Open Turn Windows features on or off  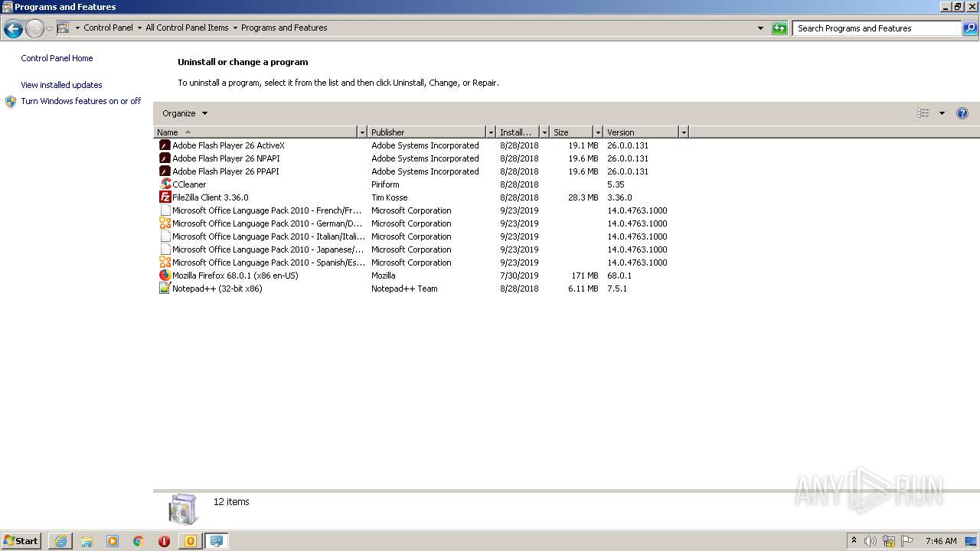[80, 101]
